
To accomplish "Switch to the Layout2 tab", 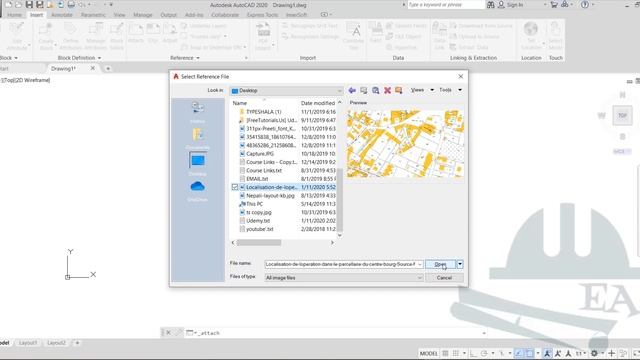I will [56, 343].
